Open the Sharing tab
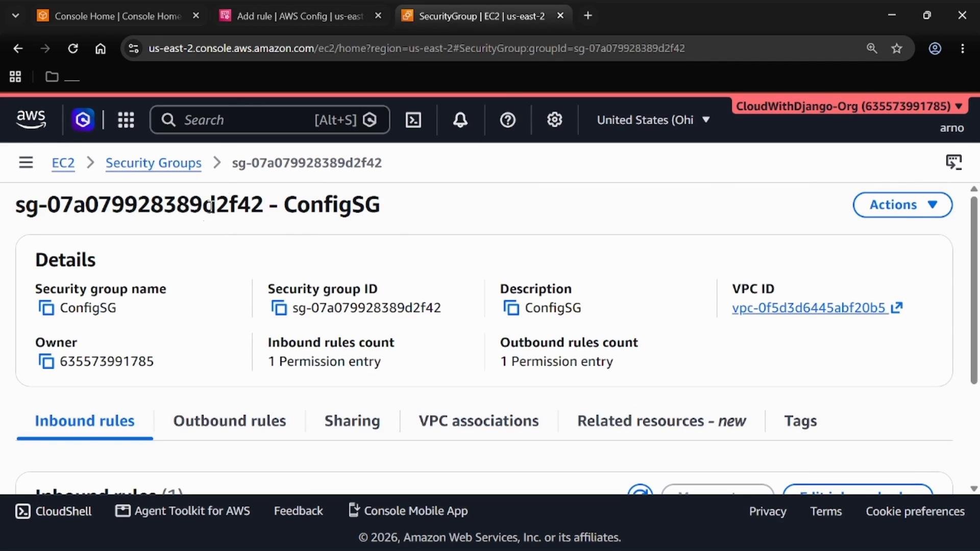Screen dimensions: 980x551 [x=352, y=421]
